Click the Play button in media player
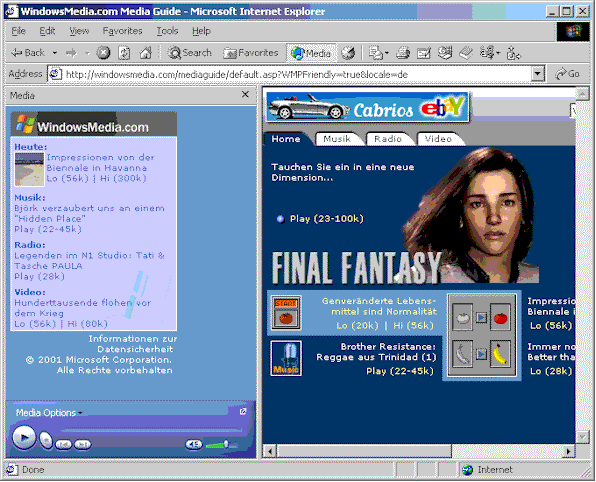 point(24,438)
